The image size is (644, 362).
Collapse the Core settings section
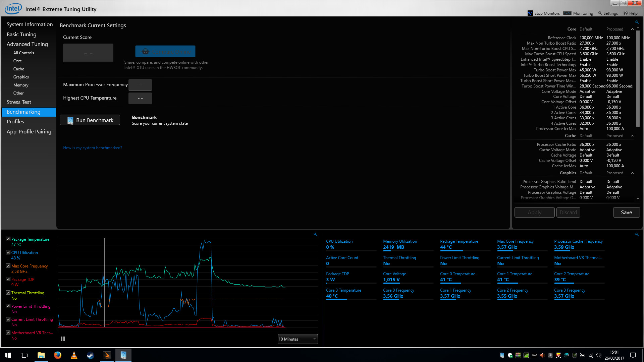632,29
